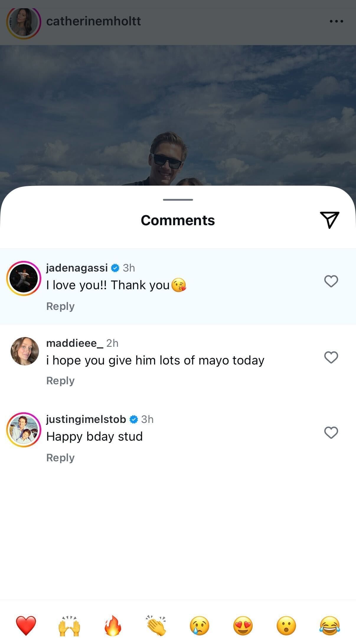
Task: Reply to justingimelstob's comment
Action: point(60,458)
